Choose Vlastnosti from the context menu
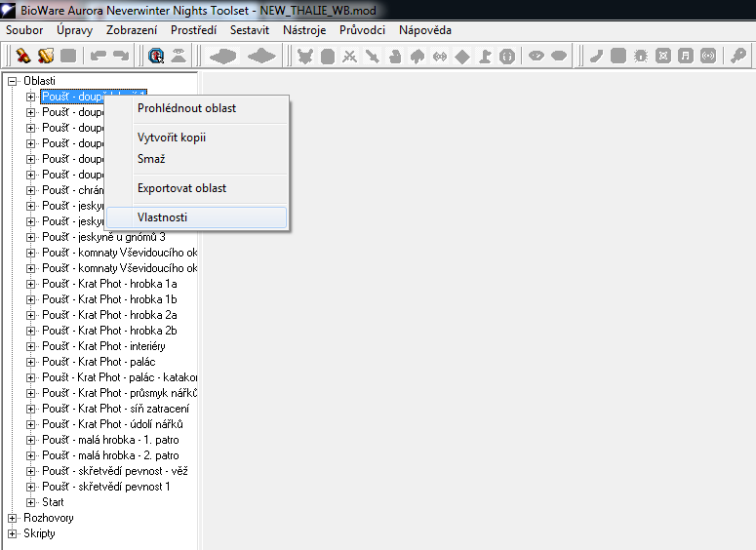 tap(162, 217)
